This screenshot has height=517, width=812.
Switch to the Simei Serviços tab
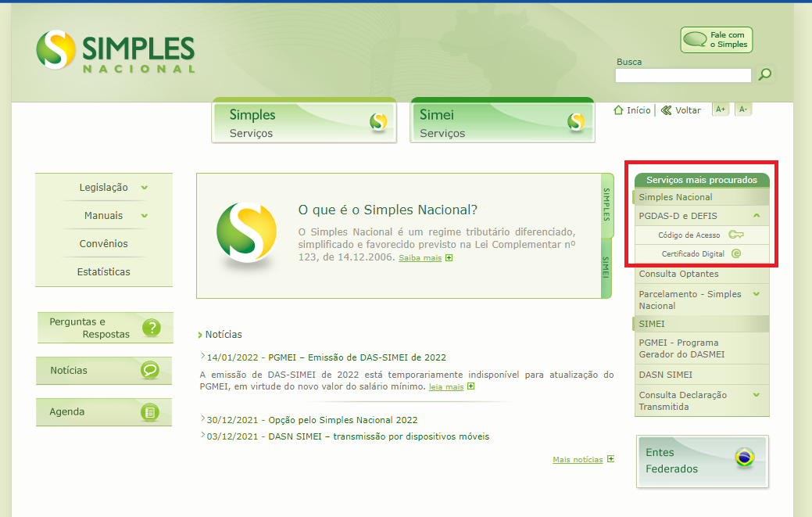501,121
